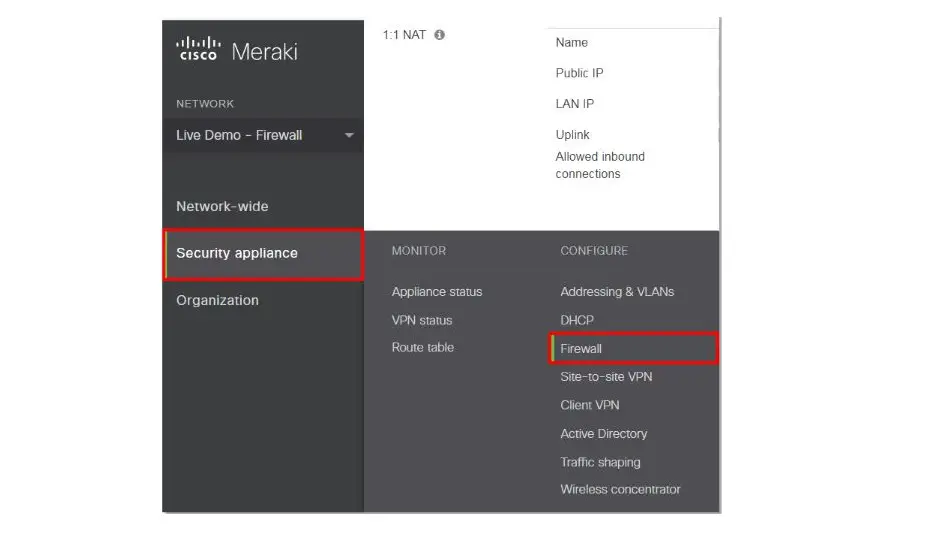Viewport: 929px width, 540px height.
Task: Open Client VPN settings
Action: [x=590, y=405]
